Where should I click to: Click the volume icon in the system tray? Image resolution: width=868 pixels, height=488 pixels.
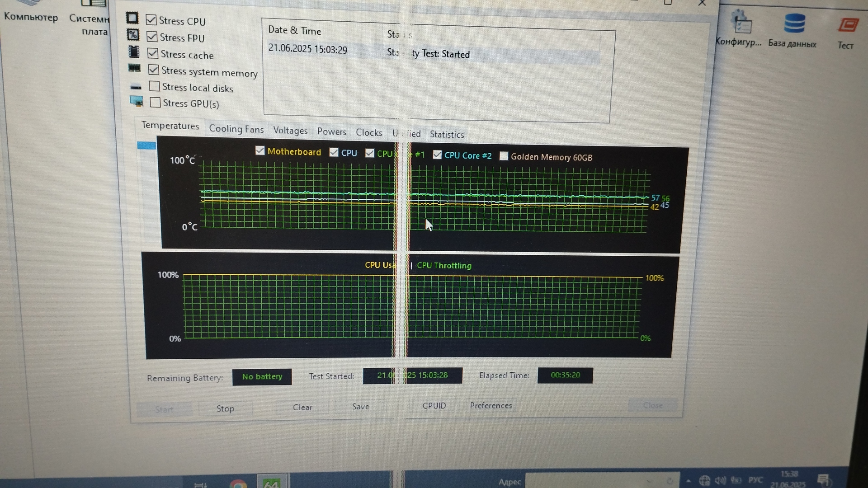pyautogui.click(x=720, y=480)
